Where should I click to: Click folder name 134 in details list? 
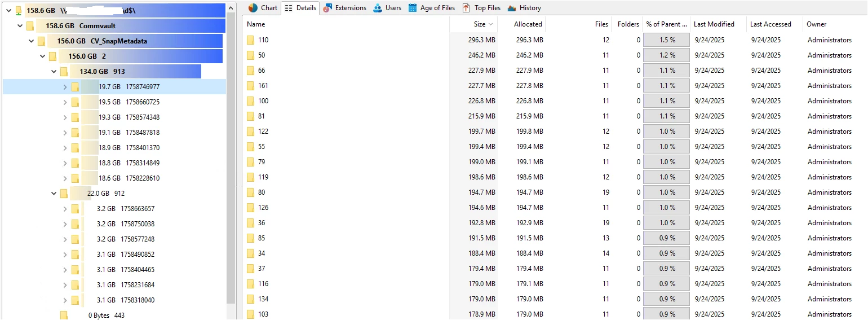point(263,299)
